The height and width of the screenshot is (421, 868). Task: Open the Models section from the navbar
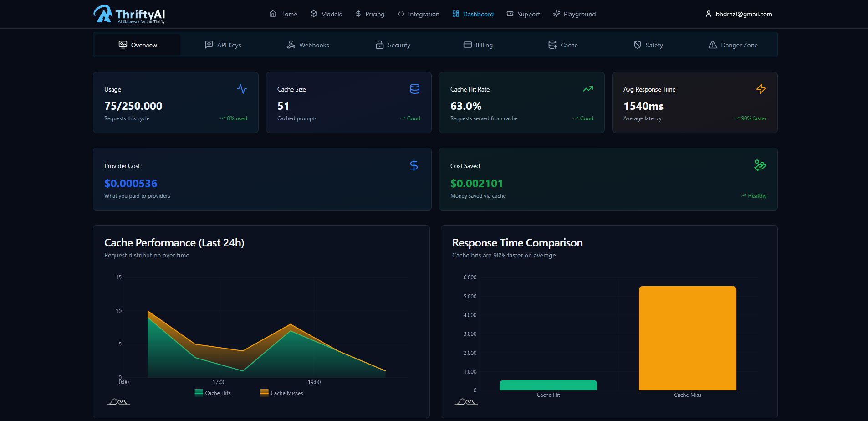[326, 14]
